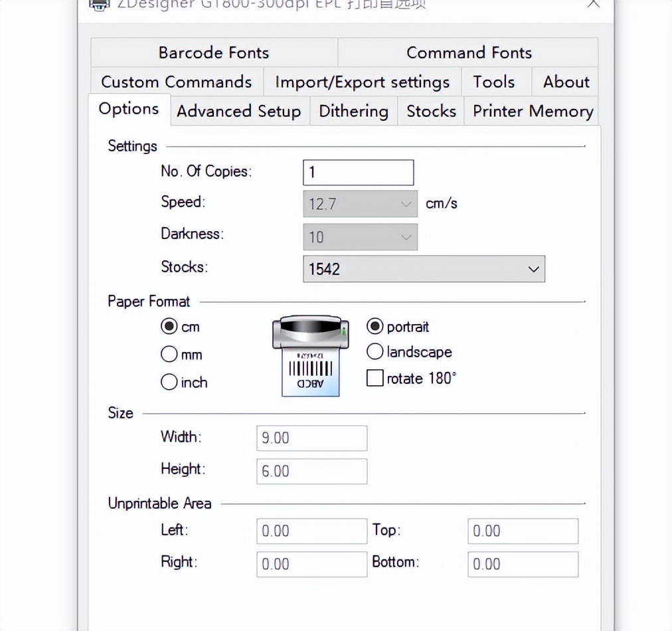Open Import/Export settings tab
The height and width of the screenshot is (631, 672).
[x=362, y=82]
